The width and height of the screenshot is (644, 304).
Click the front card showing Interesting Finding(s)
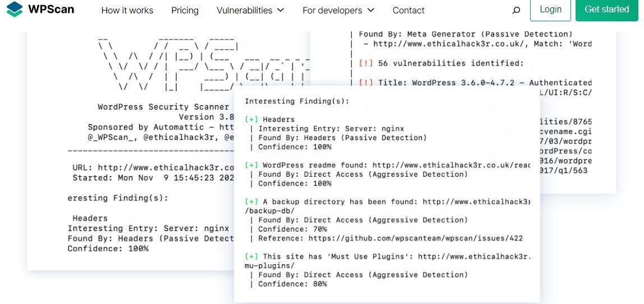point(387,194)
